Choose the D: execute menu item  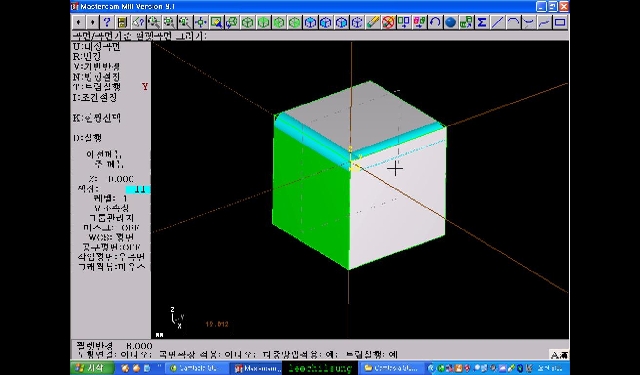(x=87, y=138)
